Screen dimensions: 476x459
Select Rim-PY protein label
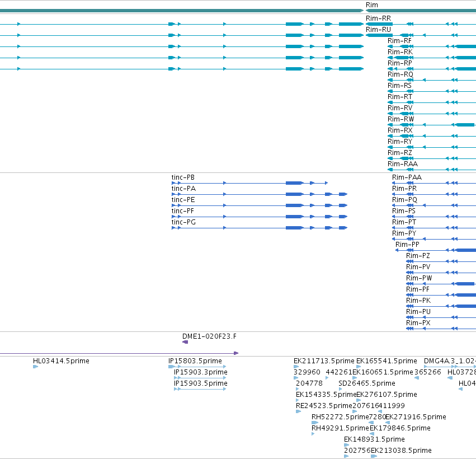404,233
